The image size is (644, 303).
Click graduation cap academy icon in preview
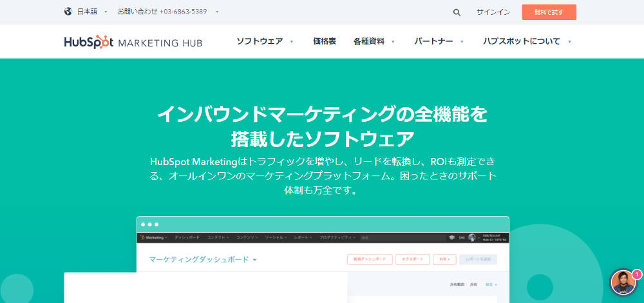pos(452,238)
